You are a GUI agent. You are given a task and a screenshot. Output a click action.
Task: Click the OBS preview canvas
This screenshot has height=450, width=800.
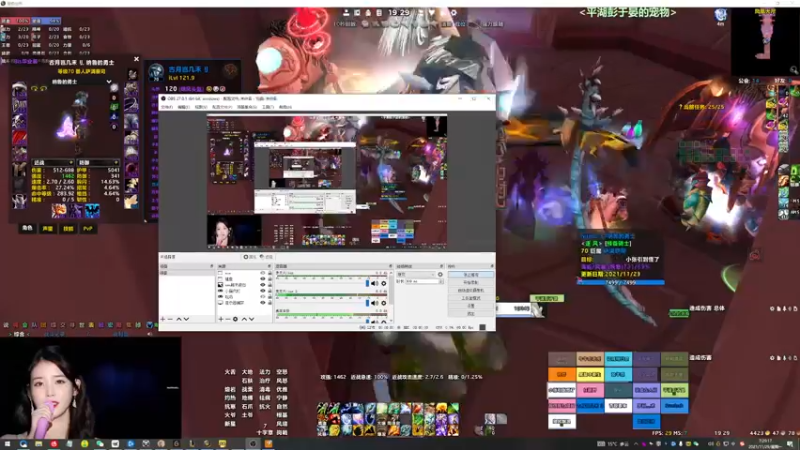[327, 182]
